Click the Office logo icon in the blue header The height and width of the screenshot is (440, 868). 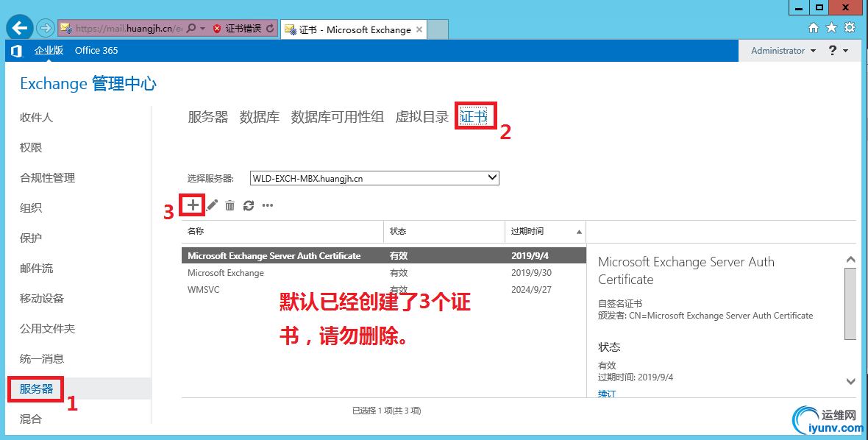[x=17, y=51]
